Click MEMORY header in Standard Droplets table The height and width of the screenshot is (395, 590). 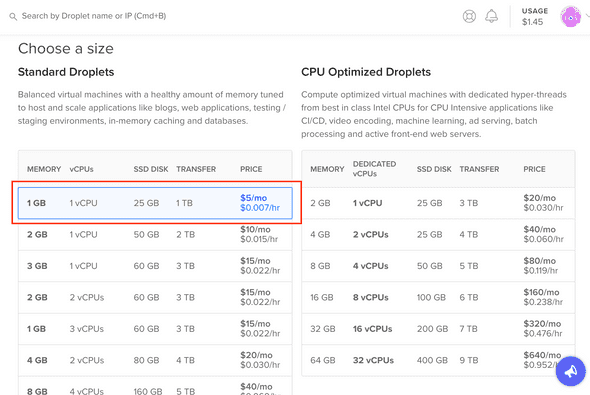click(x=44, y=169)
